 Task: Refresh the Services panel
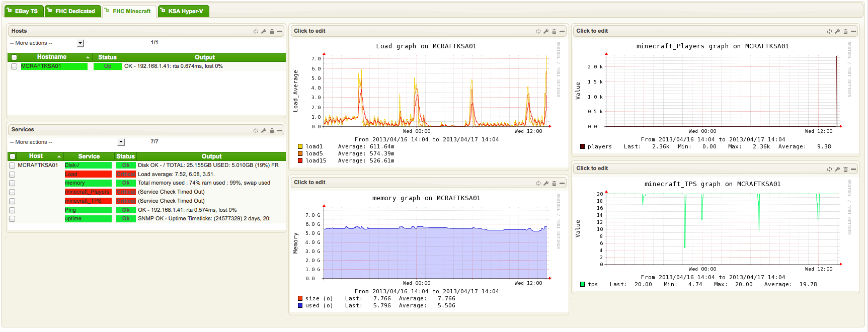(256, 130)
